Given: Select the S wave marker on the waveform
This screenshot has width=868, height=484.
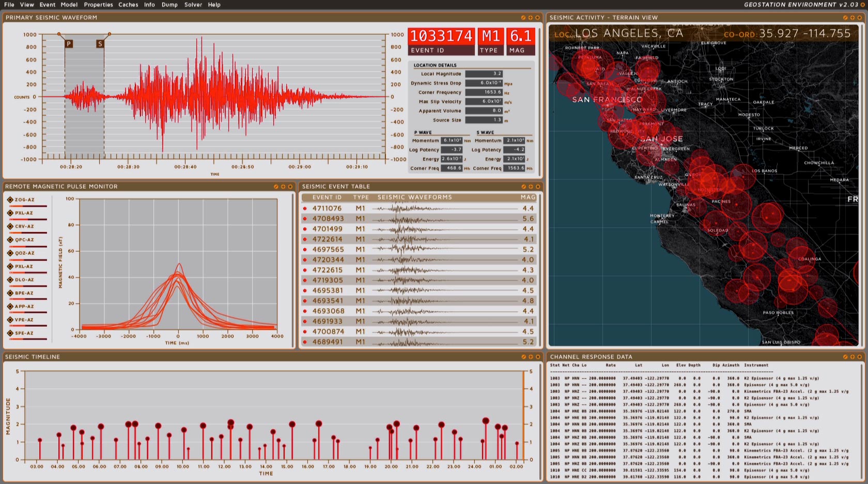Looking at the screenshot, I should pos(100,44).
